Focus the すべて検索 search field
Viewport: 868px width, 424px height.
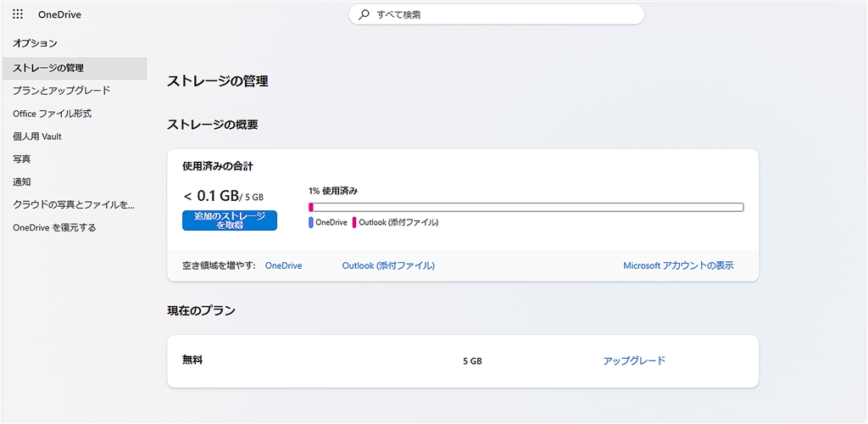pos(496,15)
